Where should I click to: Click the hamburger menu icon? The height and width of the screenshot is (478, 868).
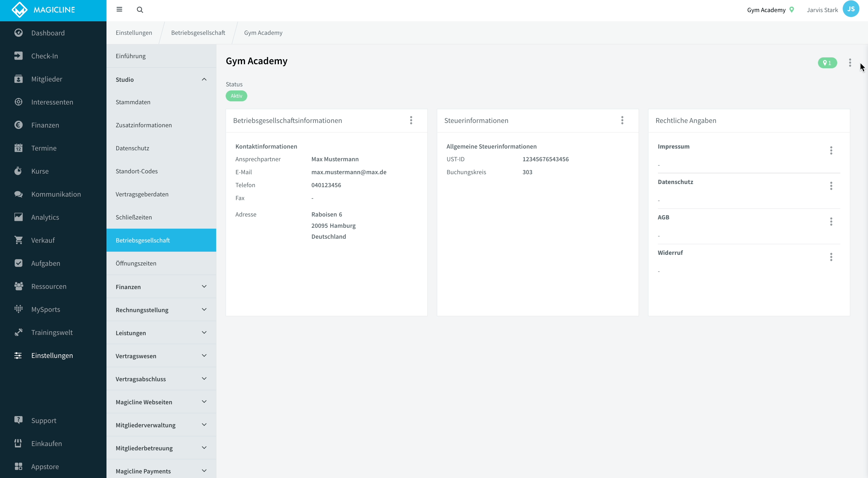coord(119,10)
